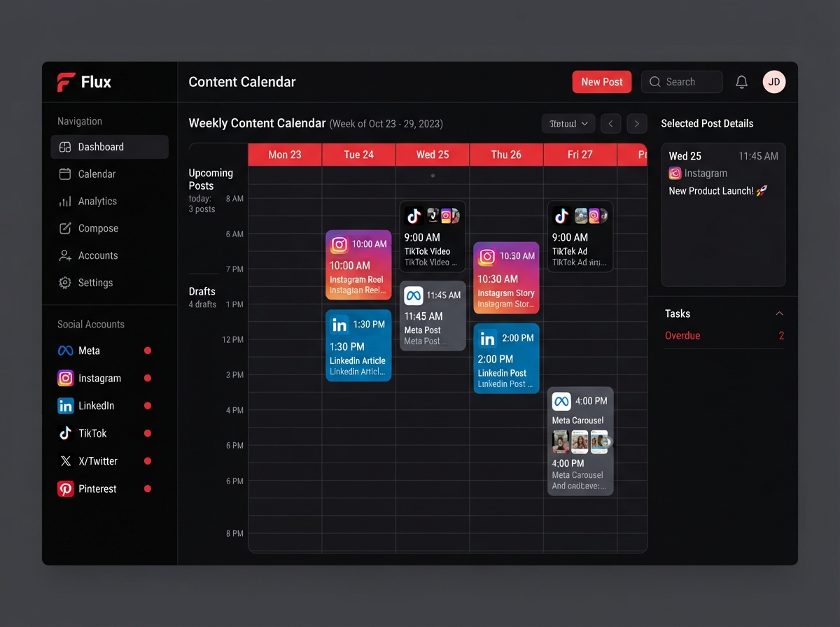Screen dimensions: 840x627
Task: Open Calendar in the sidebar
Action: pos(109,174)
